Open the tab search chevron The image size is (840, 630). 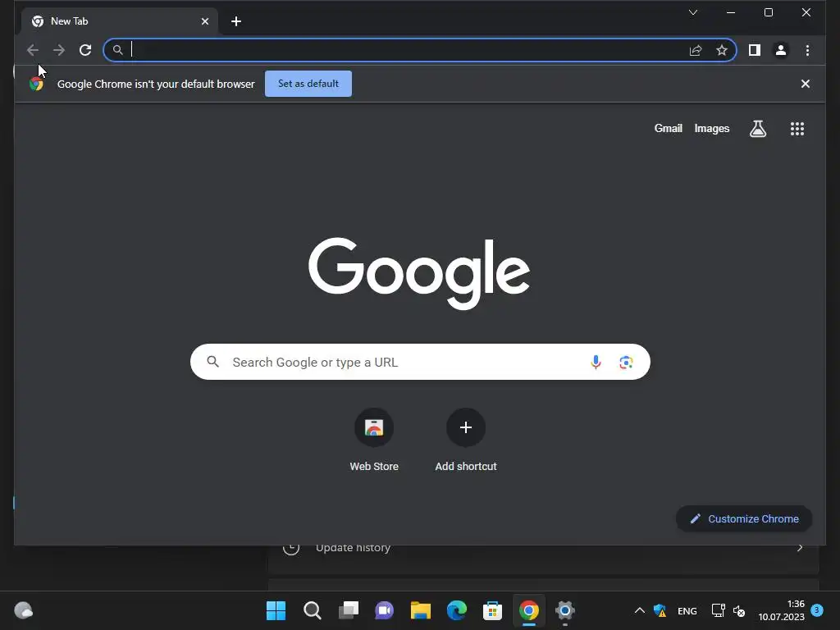point(692,12)
